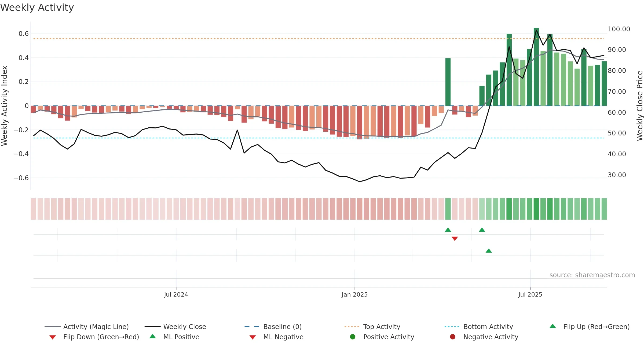Click the 0.6 activity axis tick

click(x=24, y=34)
